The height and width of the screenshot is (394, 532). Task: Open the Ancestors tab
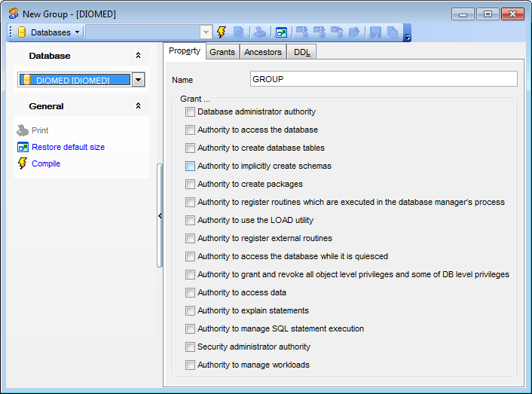[x=263, y=52]
